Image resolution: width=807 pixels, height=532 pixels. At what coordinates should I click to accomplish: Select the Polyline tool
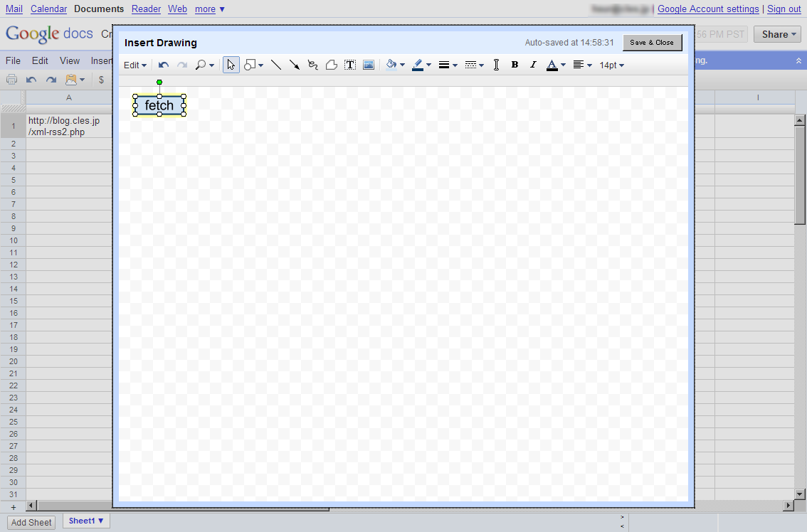click(331, 65)
